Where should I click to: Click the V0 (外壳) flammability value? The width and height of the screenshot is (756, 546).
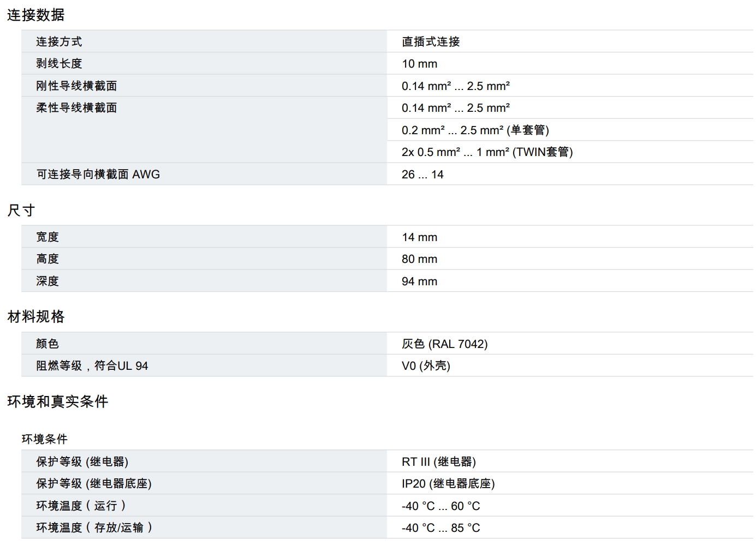[x=426, y=366]
